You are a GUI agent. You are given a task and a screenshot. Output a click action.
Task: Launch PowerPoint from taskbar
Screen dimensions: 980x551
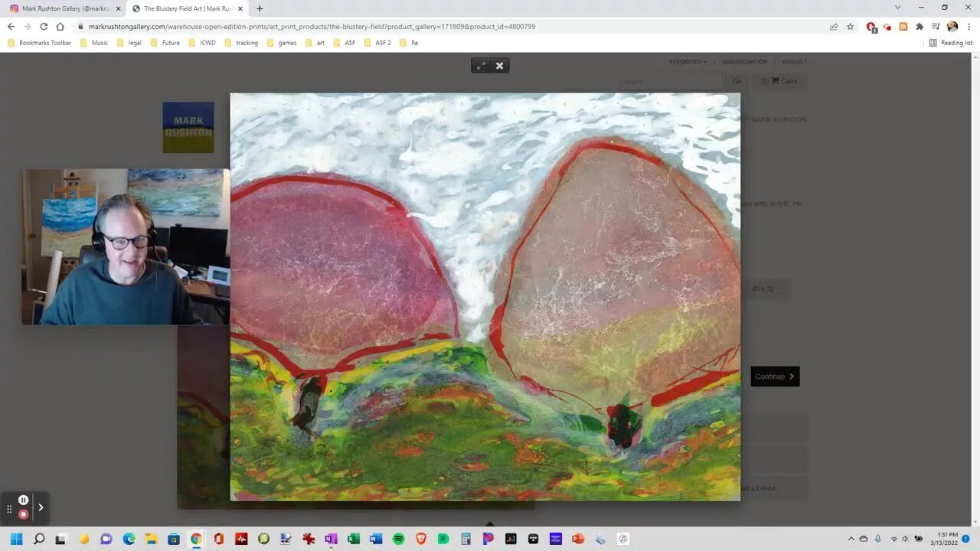click(578, 539)
